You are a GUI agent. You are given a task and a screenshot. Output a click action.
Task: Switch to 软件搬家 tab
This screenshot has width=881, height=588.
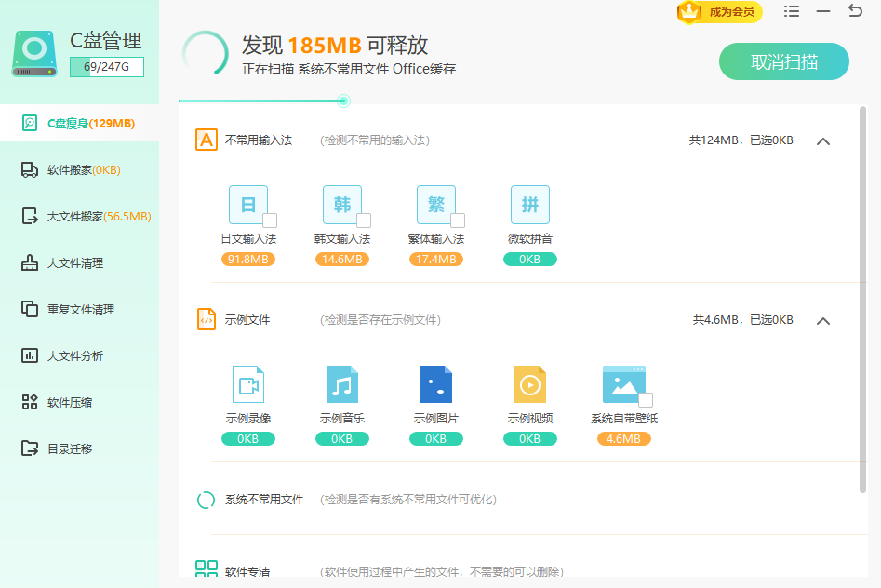pos(83,170)
